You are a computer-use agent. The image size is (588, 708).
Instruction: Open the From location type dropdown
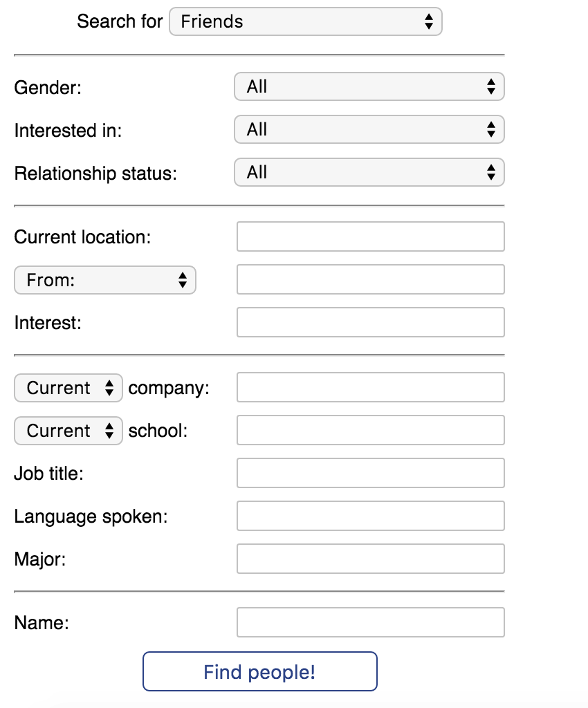coord(105,280)
